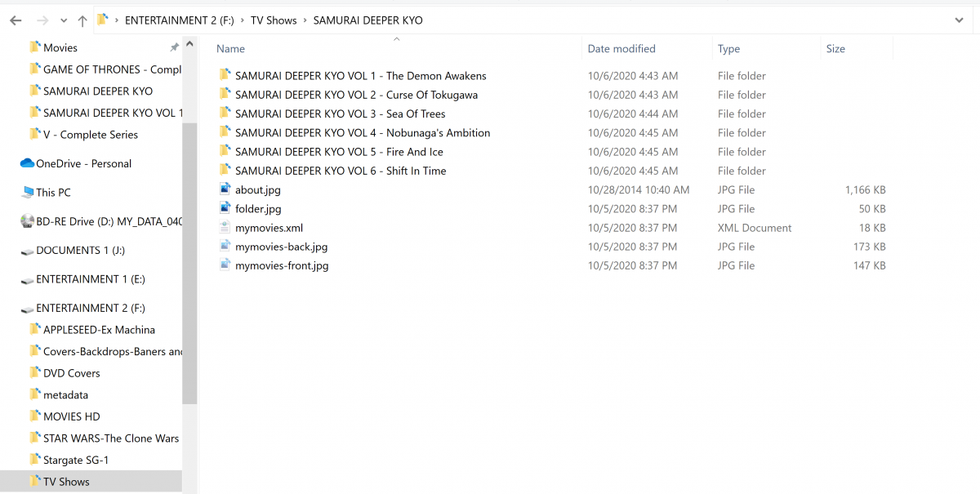Viewport: 980px width, 494px height.
Task: Select folder.jpg image file icon
Action: pyautogui.click(x=225, y=208)
